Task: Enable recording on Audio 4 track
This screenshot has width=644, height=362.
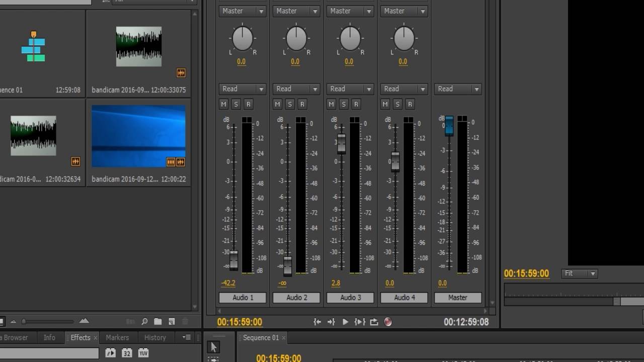Action: coord(410,104)
